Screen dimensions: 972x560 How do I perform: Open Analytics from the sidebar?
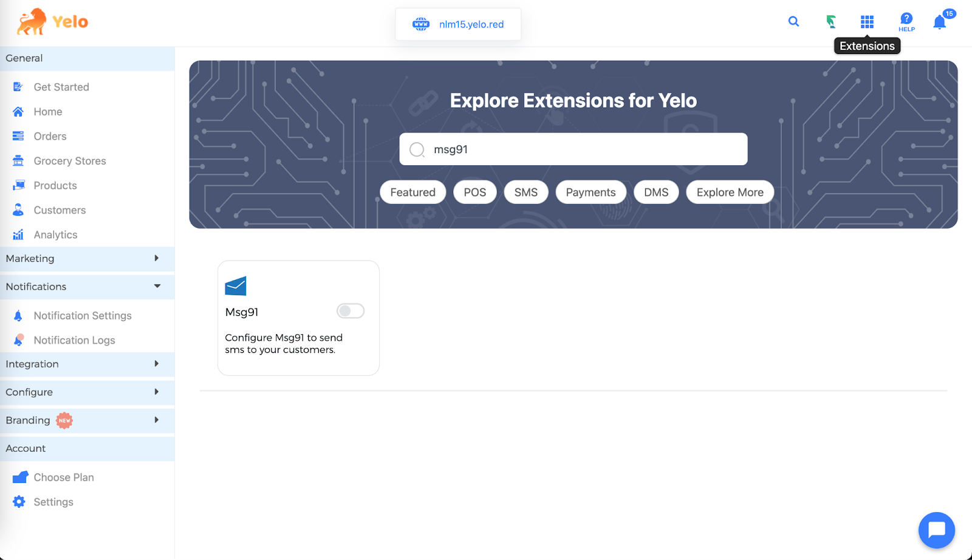tap(55, 234)
